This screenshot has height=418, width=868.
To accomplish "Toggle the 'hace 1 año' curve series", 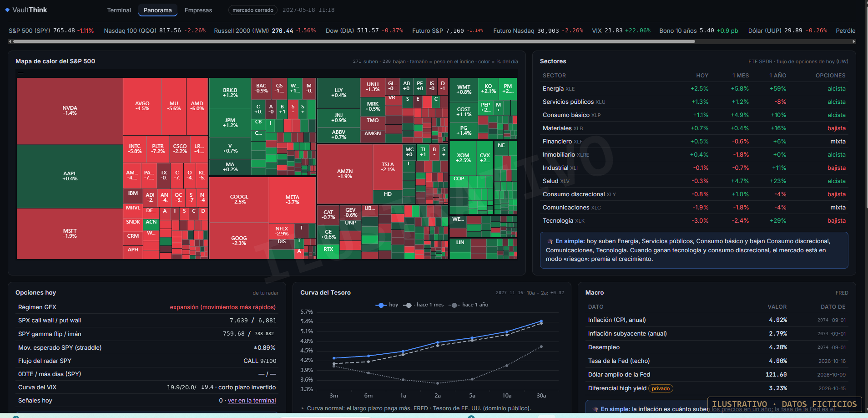I will pos(469,305).
